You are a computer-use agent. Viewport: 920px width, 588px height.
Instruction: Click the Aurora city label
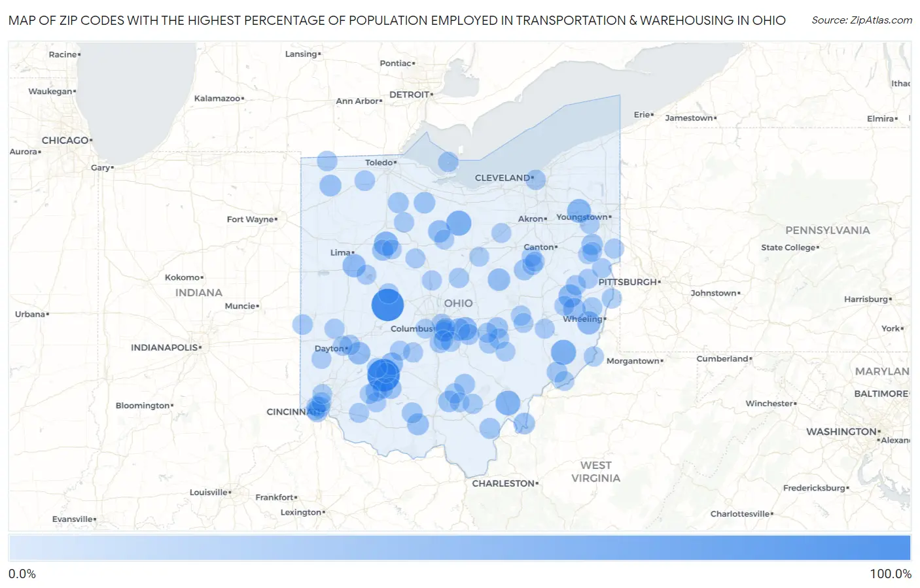(x=24, y=152)
